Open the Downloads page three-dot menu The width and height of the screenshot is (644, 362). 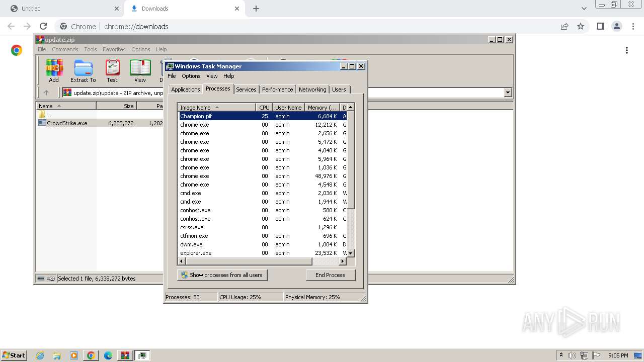pos(627,50)
